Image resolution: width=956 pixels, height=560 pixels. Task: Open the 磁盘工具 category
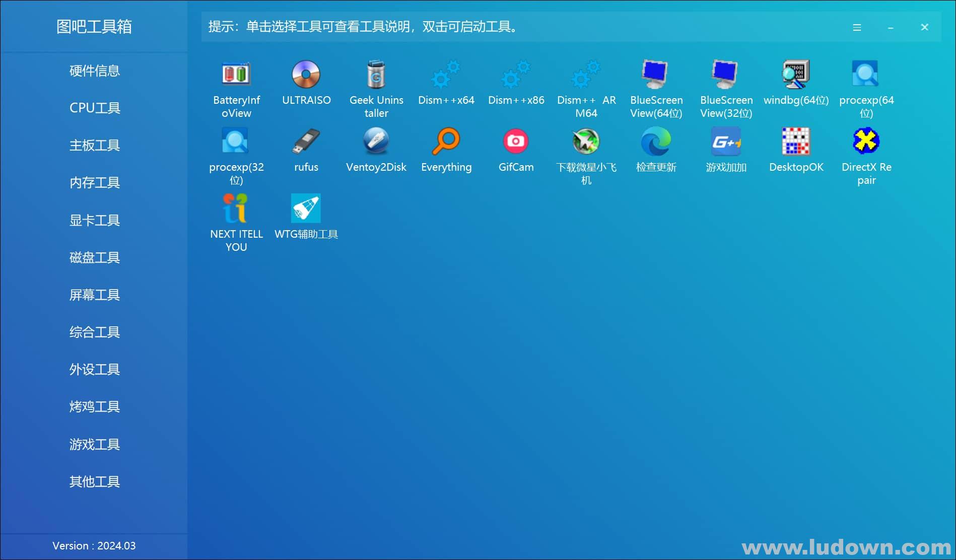tap(94, 257)
